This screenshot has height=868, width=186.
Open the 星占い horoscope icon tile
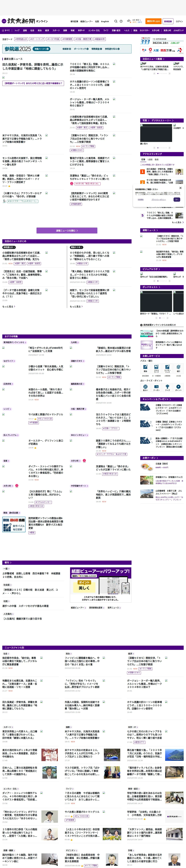pos(145,388)
